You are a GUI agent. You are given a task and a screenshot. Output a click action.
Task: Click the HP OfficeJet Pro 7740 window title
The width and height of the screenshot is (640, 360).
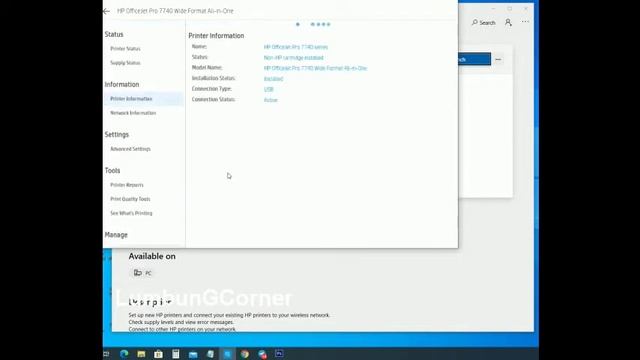(x=176, y=11)
